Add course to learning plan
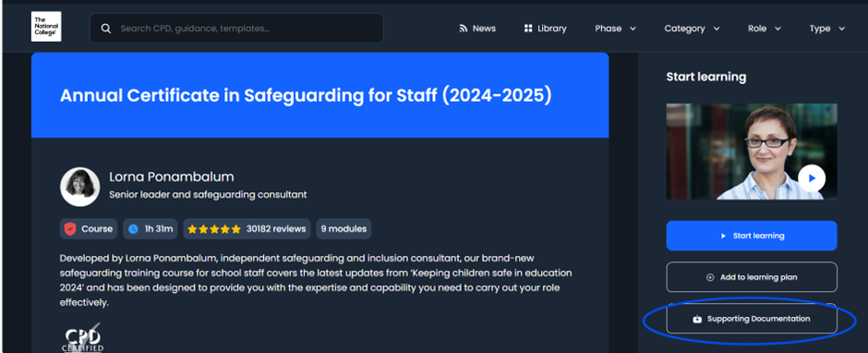This screenshot has height=353, width=868. coord(752,277)
